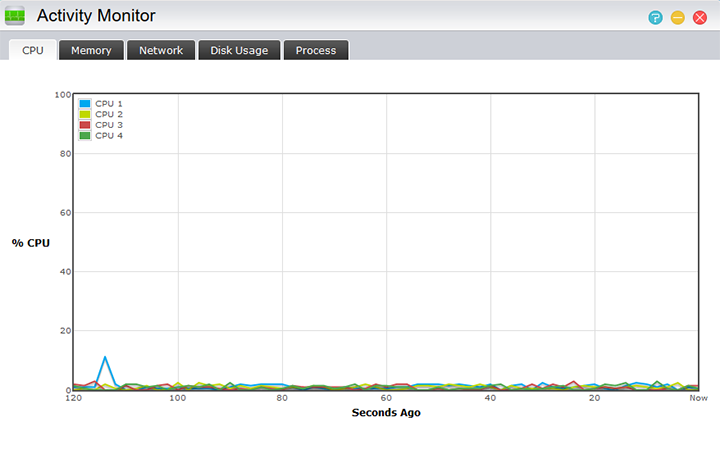Switch to the Memory tab
Screen dimensions: 720x458
(90, 50)
